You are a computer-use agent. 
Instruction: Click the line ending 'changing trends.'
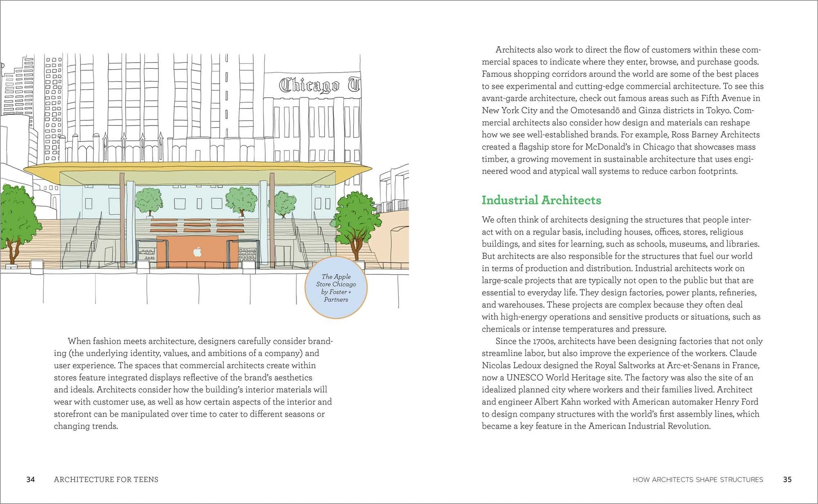[86, 426]
